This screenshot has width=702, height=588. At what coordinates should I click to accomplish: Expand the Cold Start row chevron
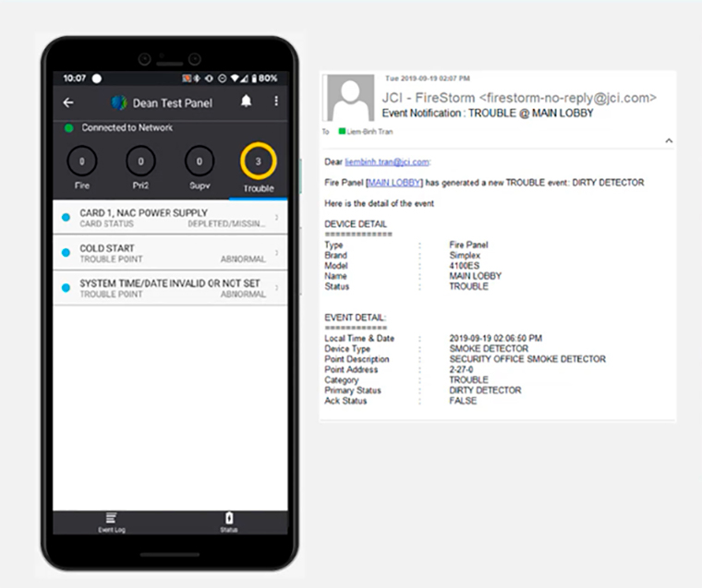pyautogui.click(x=276, y=254)
